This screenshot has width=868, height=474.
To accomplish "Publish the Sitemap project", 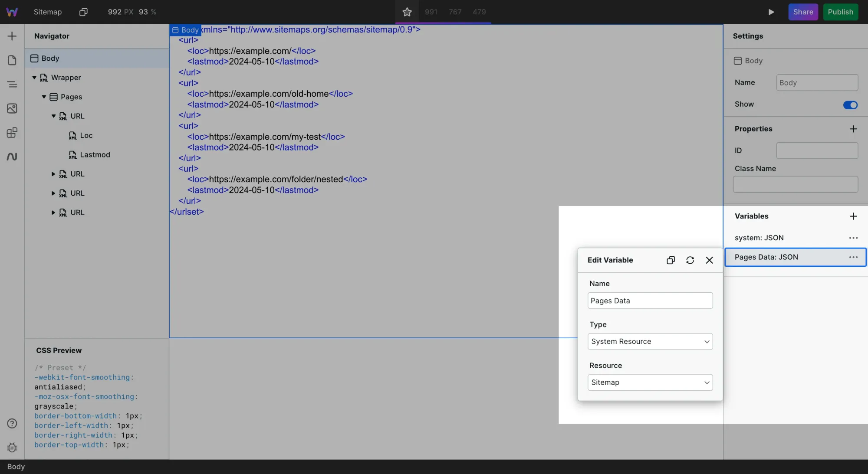I will [x=839, y=12].
